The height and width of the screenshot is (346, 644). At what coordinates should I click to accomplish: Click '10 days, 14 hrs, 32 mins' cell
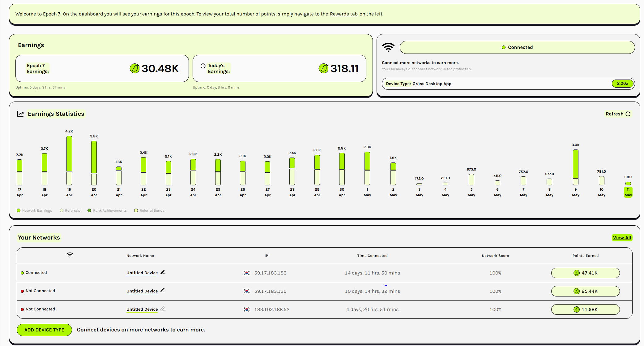[x=372, y=291]
